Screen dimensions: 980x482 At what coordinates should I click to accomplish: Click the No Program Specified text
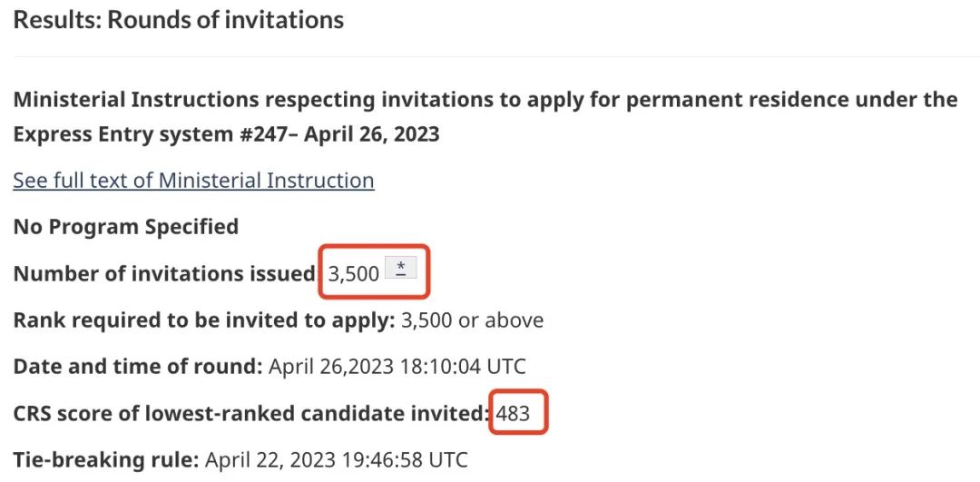(x=126, y=226)
